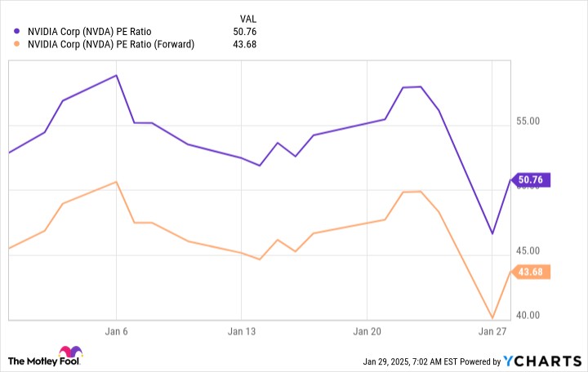Click the 43.68 value in legend

click(244, 44)
